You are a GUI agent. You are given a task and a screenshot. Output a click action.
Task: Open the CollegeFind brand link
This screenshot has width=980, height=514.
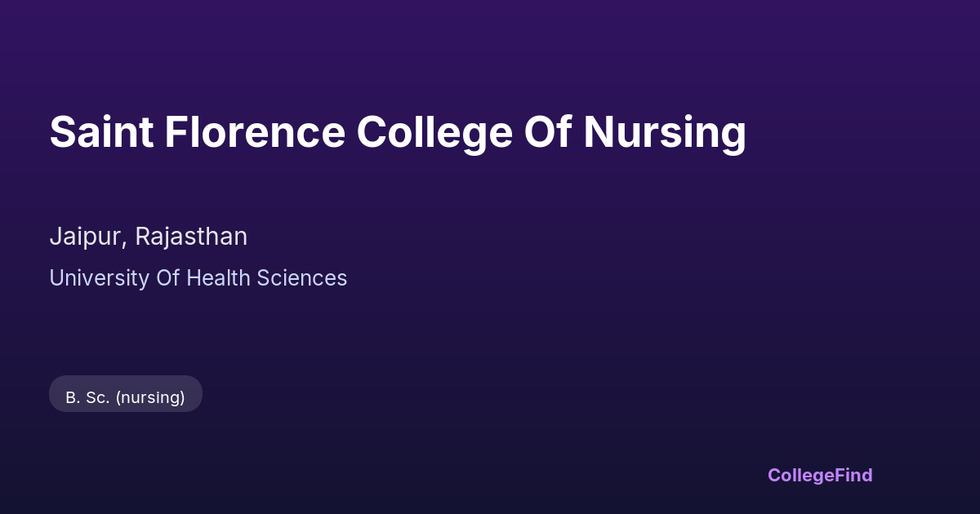tap(819, 475)
